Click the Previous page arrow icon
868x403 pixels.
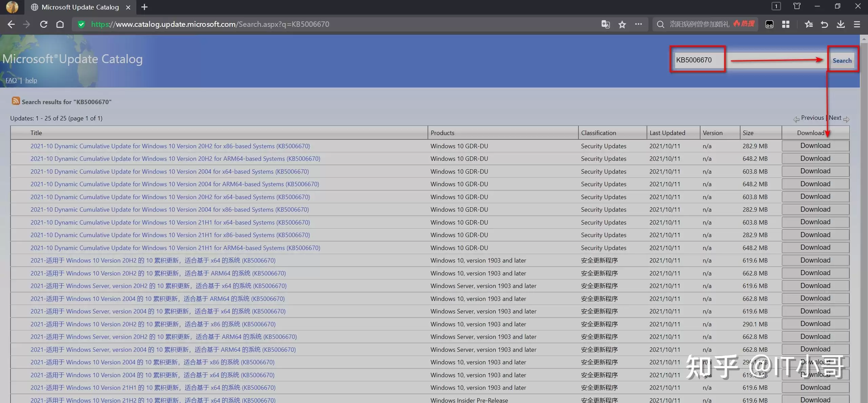[x=796, y=119]
